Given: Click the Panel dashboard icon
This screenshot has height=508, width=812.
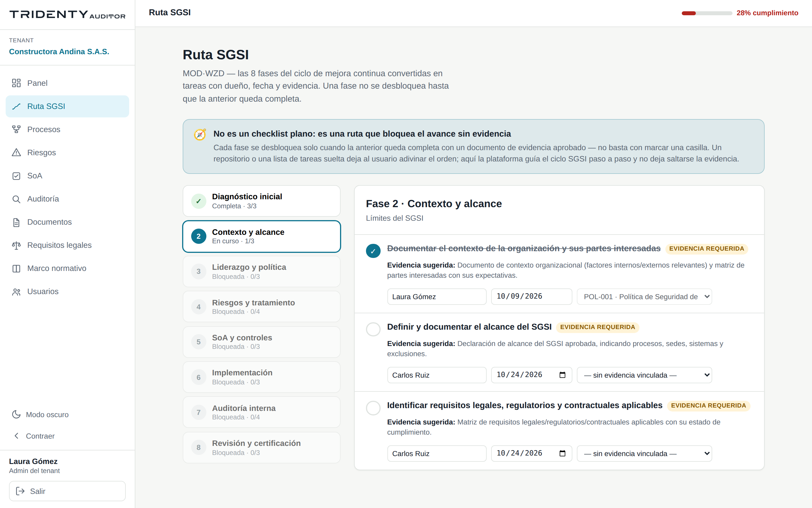Looking at the screenshot, I should click(16, 83).
